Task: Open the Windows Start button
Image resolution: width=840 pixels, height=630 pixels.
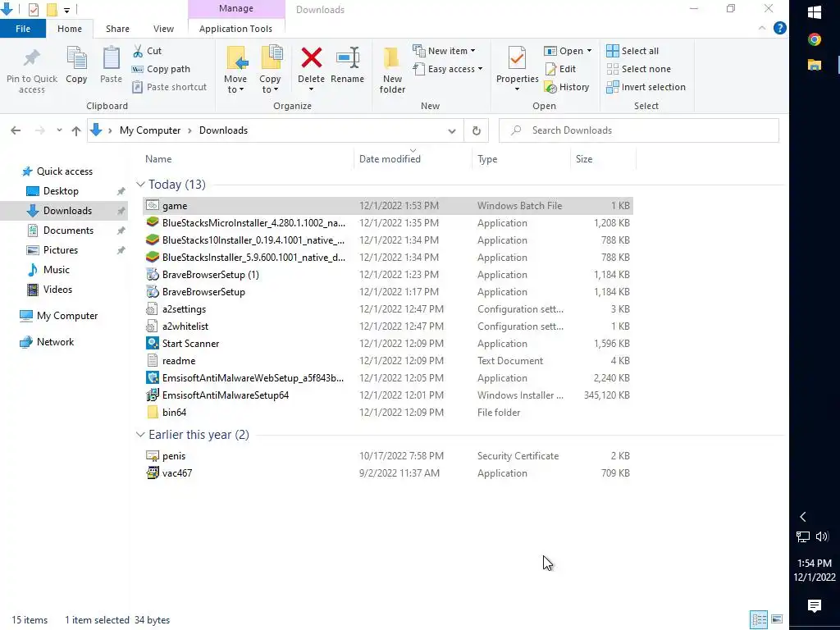Action: (815, 11)
